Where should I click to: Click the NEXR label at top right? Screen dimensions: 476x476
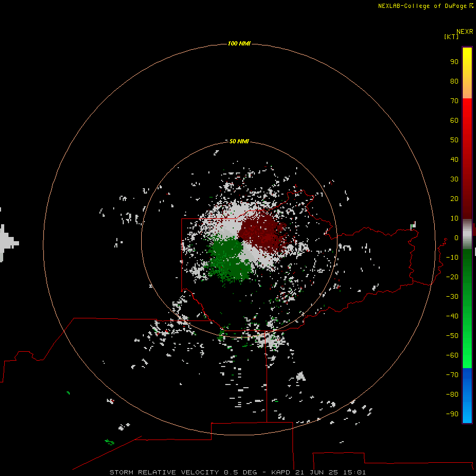[x=465, y=32]
